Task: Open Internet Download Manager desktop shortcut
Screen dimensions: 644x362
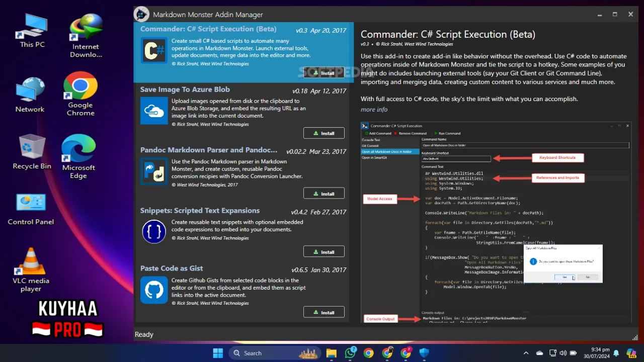Action: 86,36
